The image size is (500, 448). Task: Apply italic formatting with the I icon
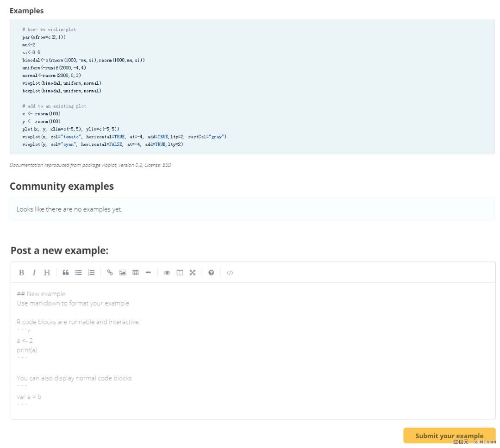pyautogui.click(x=34, y=273)
